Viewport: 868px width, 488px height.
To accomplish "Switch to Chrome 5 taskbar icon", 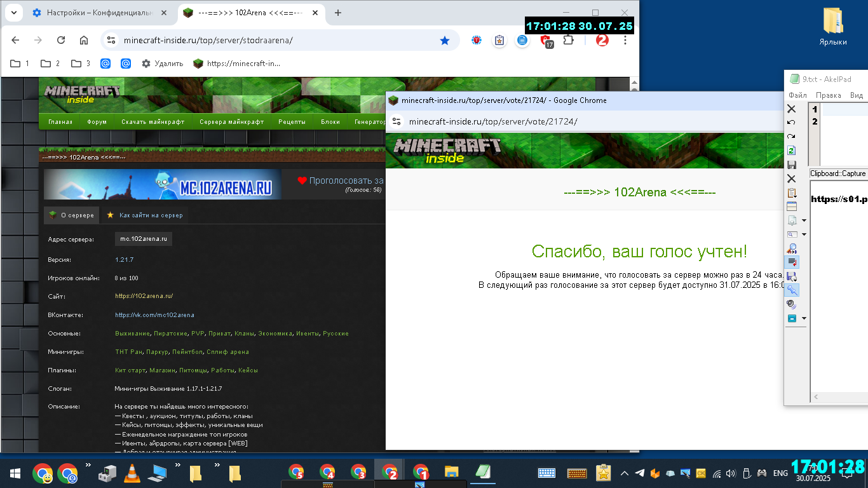I will click(296, 473).
